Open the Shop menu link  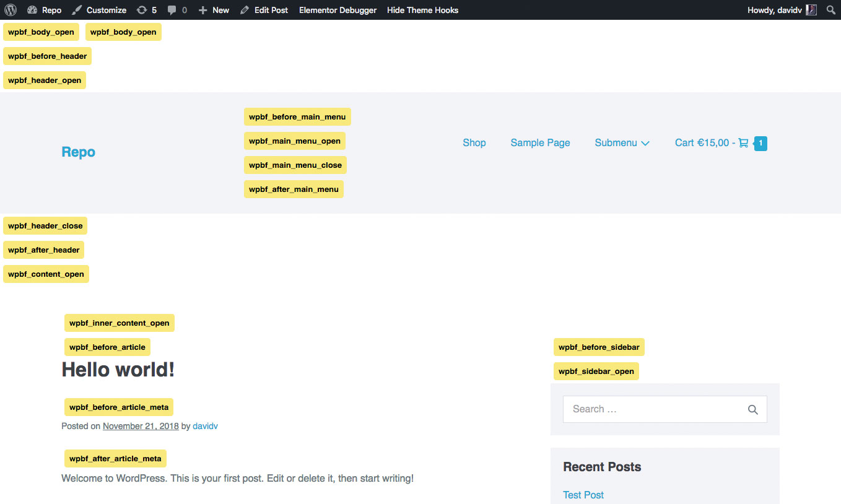pyautogui.click(x=474, y=142)
